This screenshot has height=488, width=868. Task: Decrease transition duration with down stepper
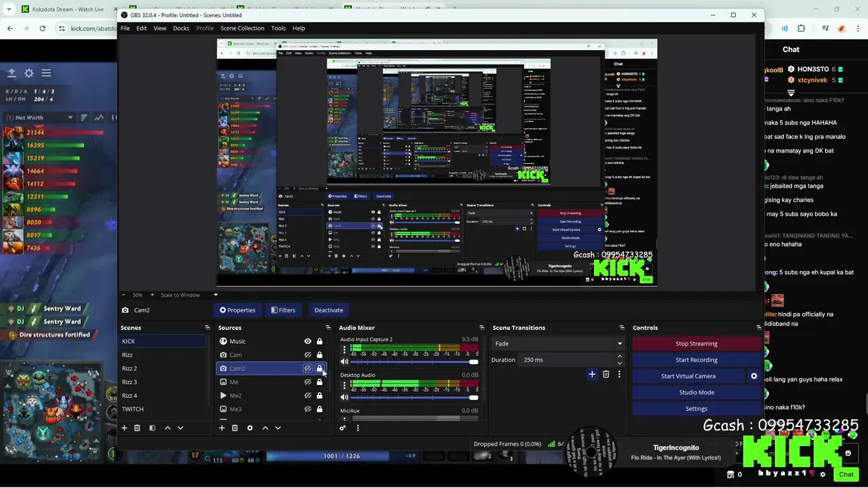pyautogui.click(x=620, y=363)
